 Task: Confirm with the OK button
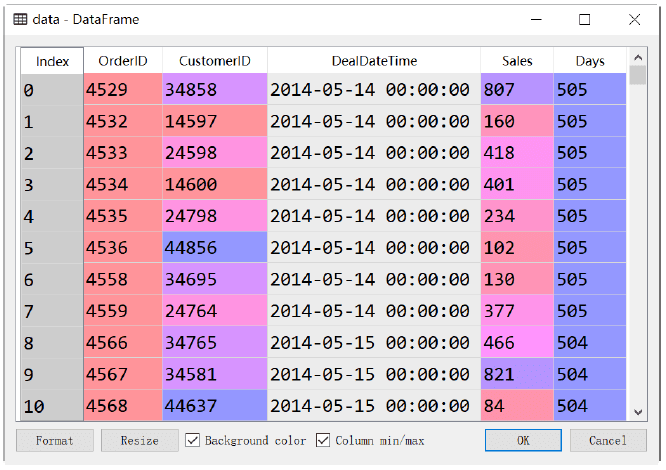click(523, 440)
